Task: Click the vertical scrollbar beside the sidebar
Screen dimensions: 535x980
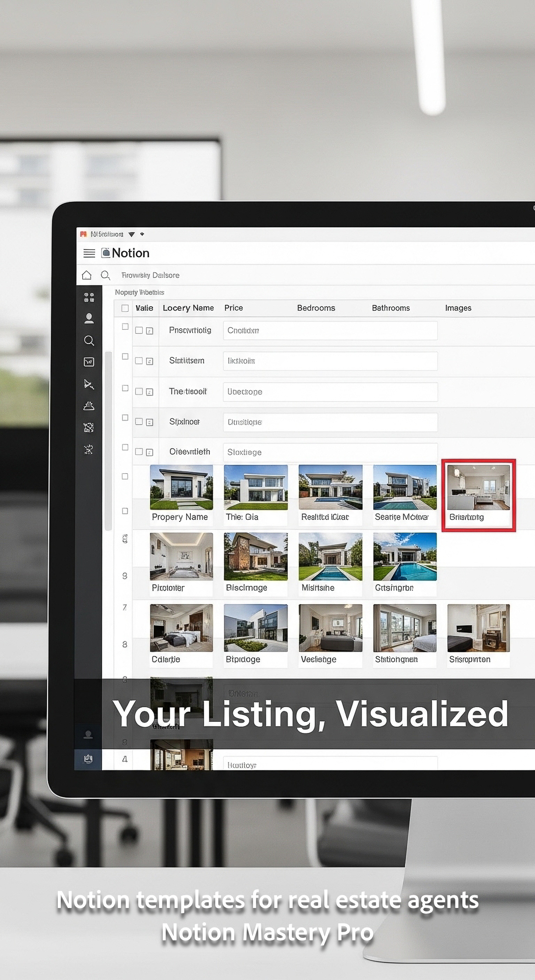Action: (108, 441)
